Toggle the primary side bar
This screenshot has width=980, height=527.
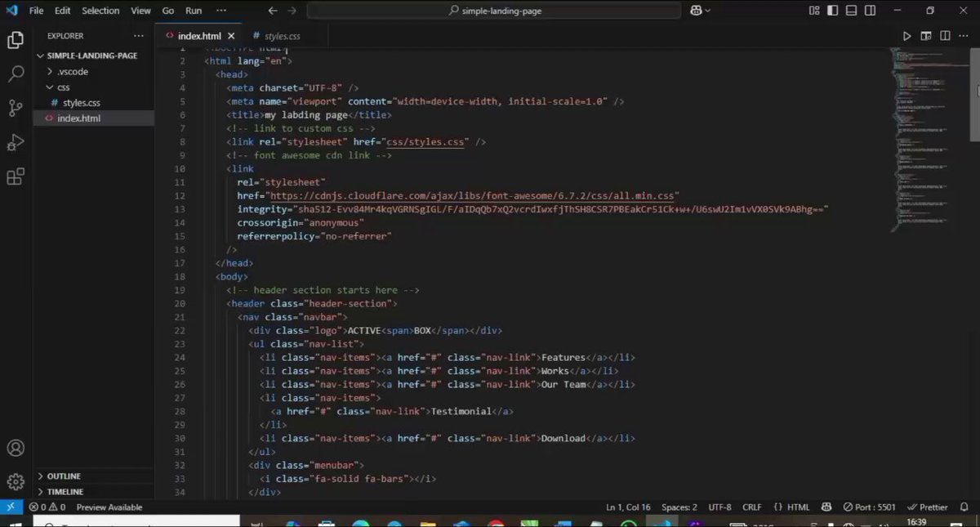point(832,11)
